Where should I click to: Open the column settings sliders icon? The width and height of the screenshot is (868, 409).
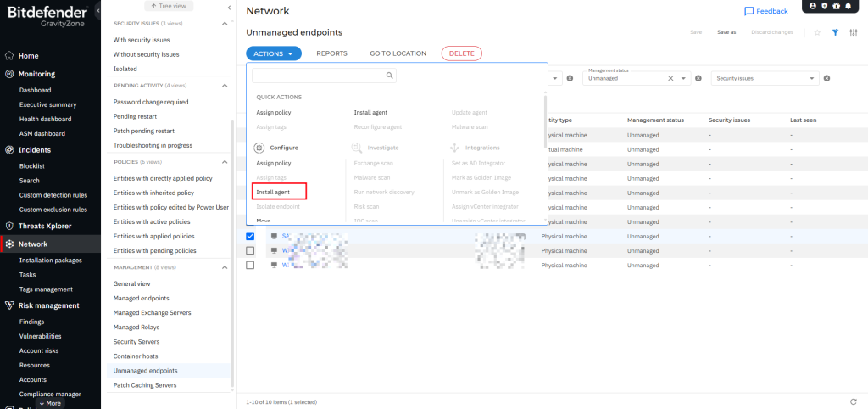pos(854,32)
